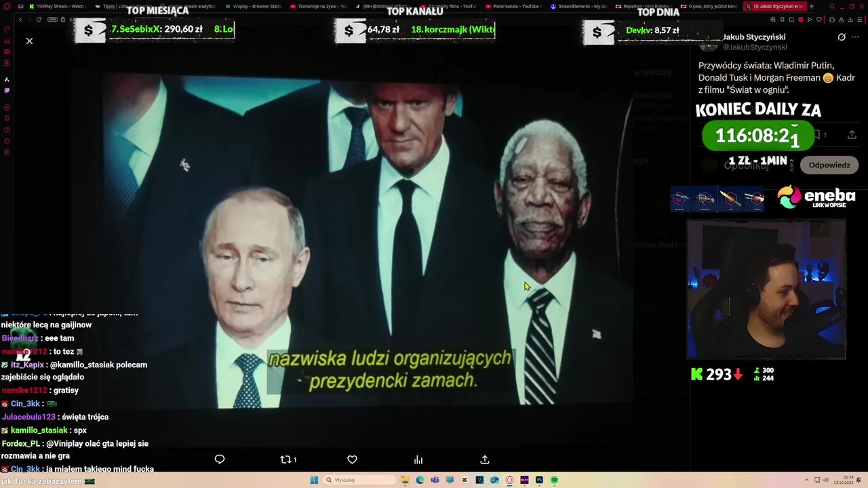Open GX Control speedometer in sidebar
868x488 pixels.
pyautogui.click(x=7, y=30)
